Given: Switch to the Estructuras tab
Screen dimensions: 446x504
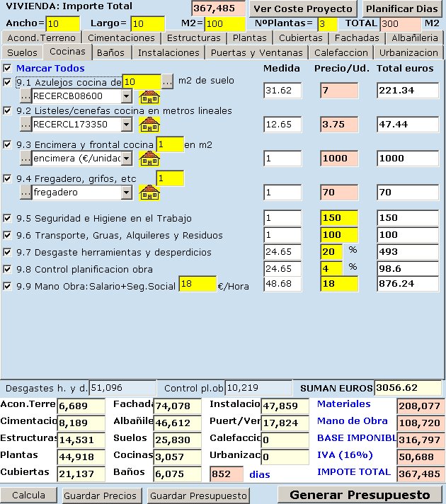Looking at the screenshot, I should (x=193, y=38).
